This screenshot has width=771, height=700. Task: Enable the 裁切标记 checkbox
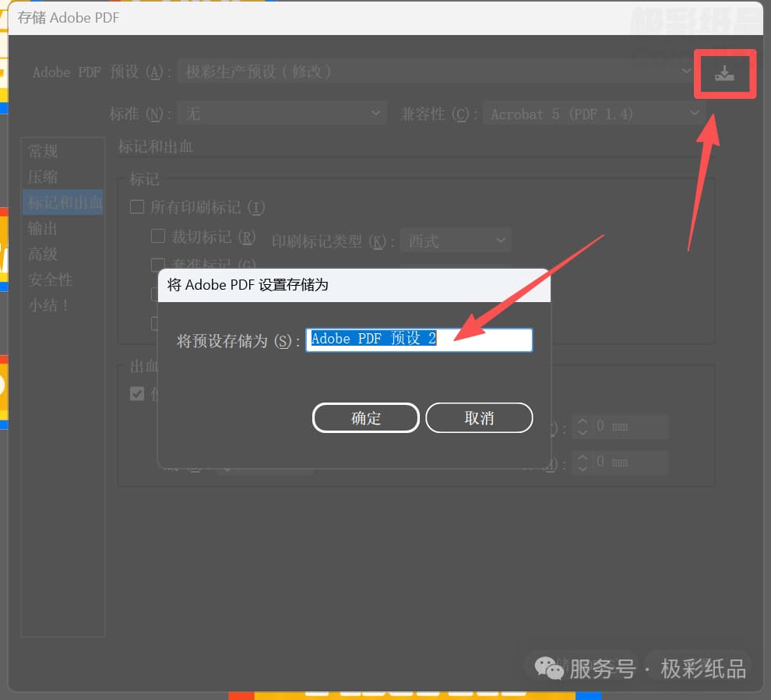158,236
